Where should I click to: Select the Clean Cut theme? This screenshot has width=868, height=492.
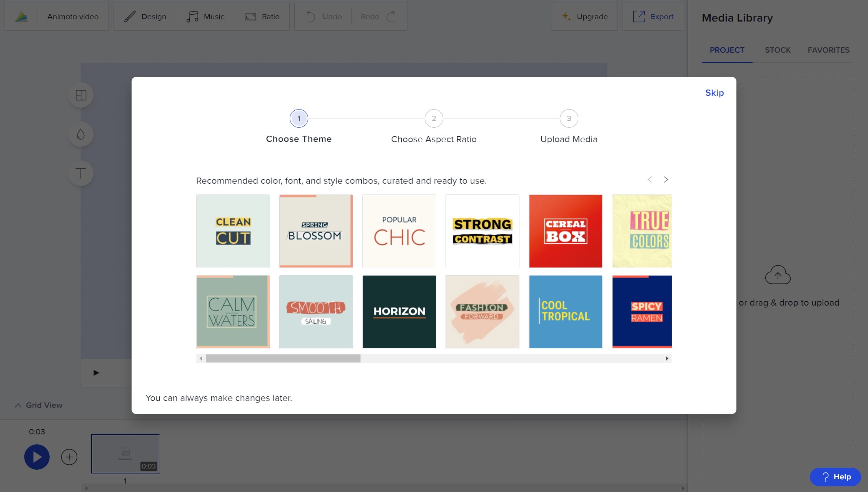[233, 231]
